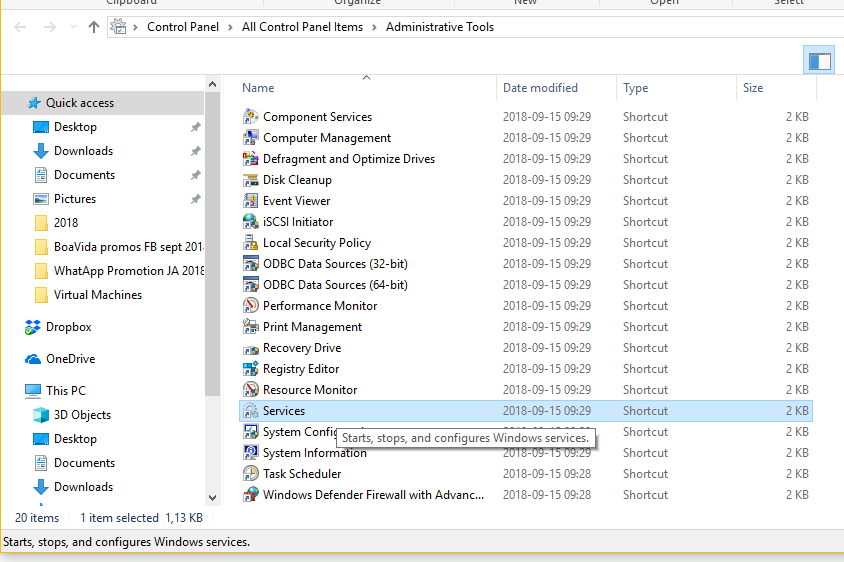Click the Services gear icon

250,411
